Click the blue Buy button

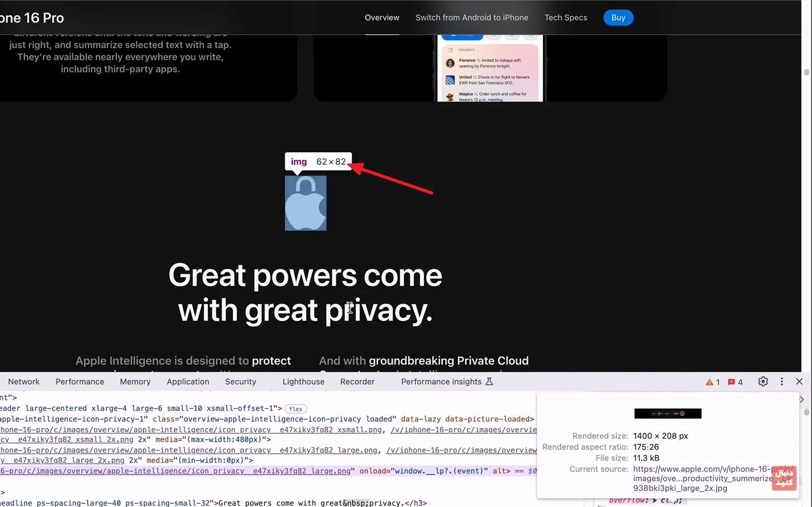point(618,18)
